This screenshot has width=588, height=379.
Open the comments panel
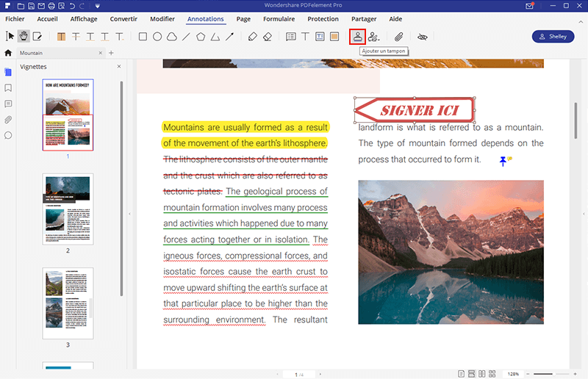coord(8,104)
